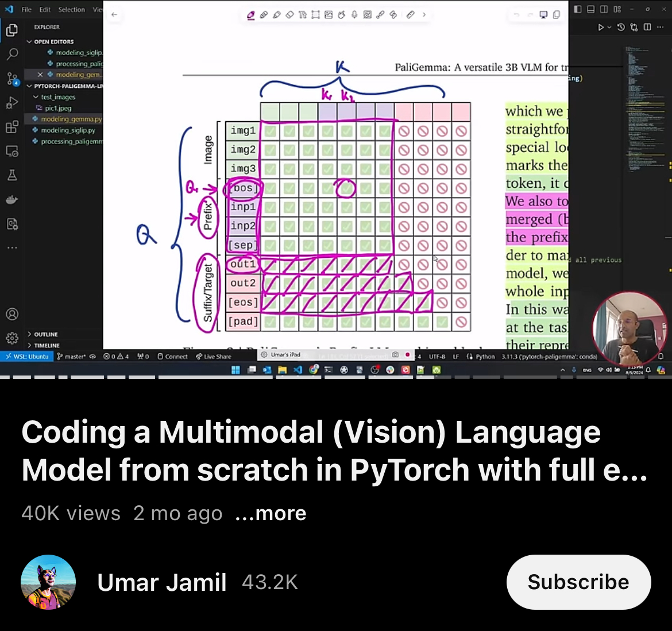The height and width of the screenshot is (631, 672).
Task: Open the Manage gear in activity bar
Action: coord(12,338)
